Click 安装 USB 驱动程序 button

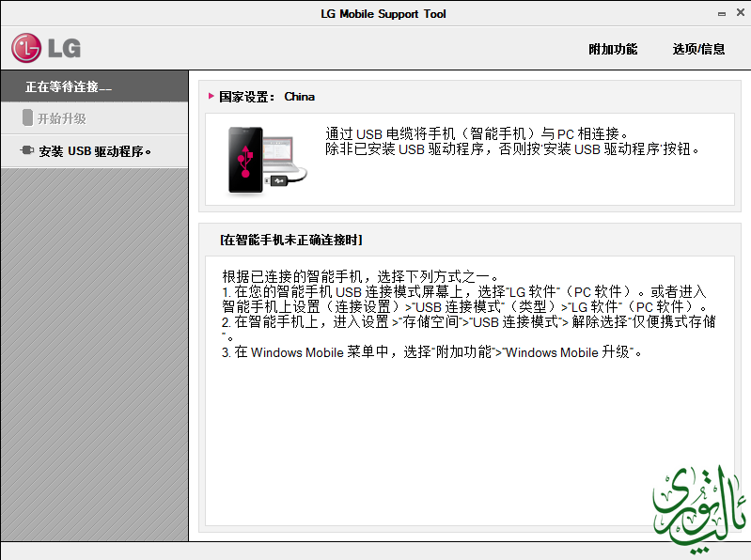tap(94, 150)
